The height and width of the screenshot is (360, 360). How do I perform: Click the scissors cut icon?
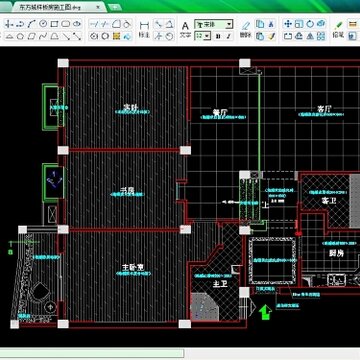pyautogui.click(x=271, y=24)
